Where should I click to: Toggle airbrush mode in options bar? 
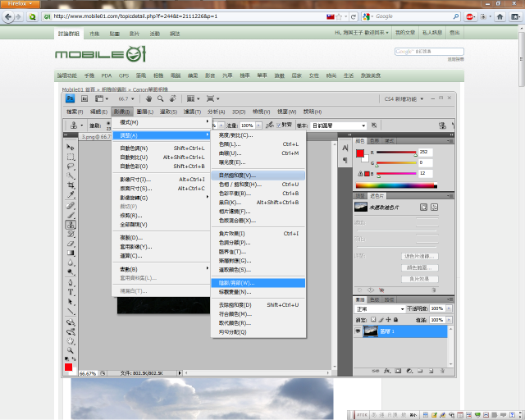(x=270, y=126)
